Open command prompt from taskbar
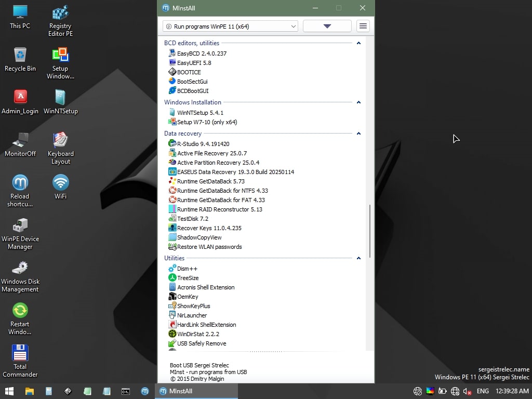 [x=126, y=391]
